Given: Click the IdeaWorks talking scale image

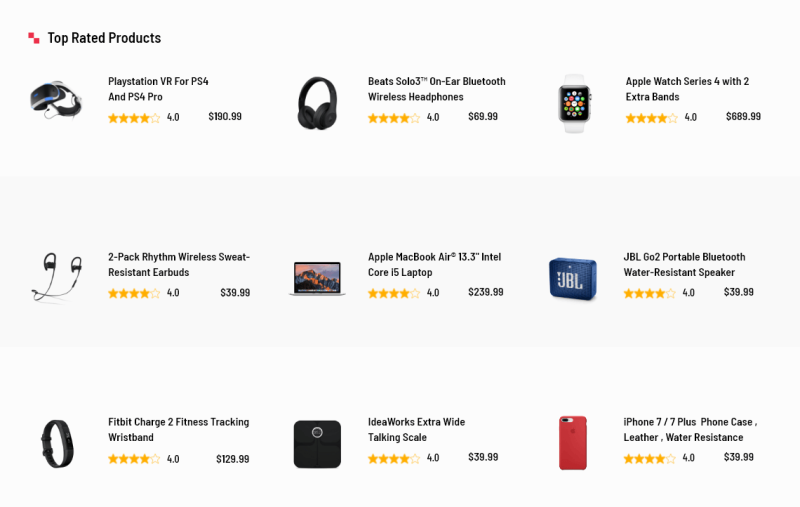Looking at the screenshot, I should (317, 443).
